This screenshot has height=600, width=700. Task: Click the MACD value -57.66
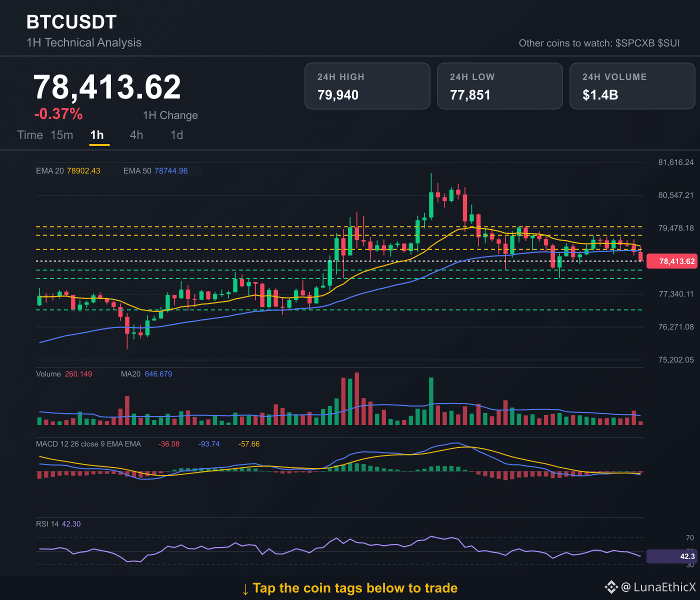(x=249, y=444)
